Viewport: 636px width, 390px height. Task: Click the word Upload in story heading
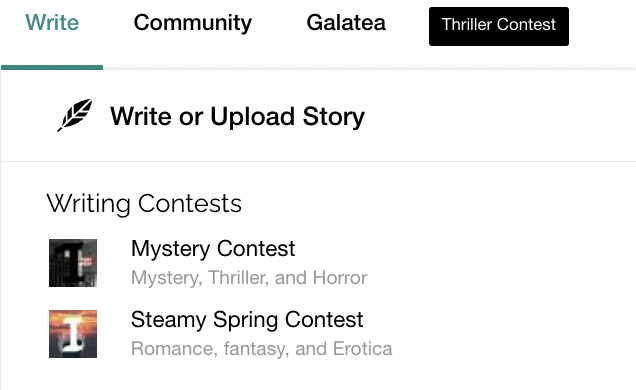[x=252, y=118]
